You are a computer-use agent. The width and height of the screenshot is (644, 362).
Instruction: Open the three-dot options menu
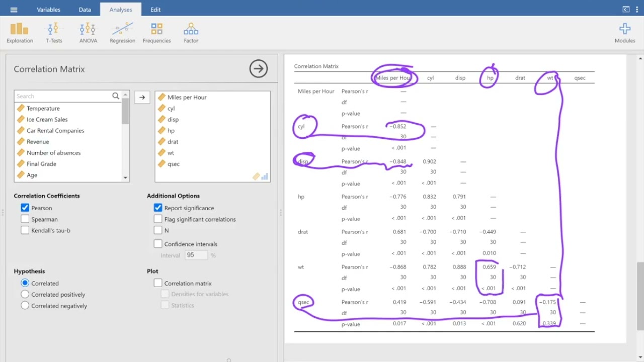(x=637, y=10)
